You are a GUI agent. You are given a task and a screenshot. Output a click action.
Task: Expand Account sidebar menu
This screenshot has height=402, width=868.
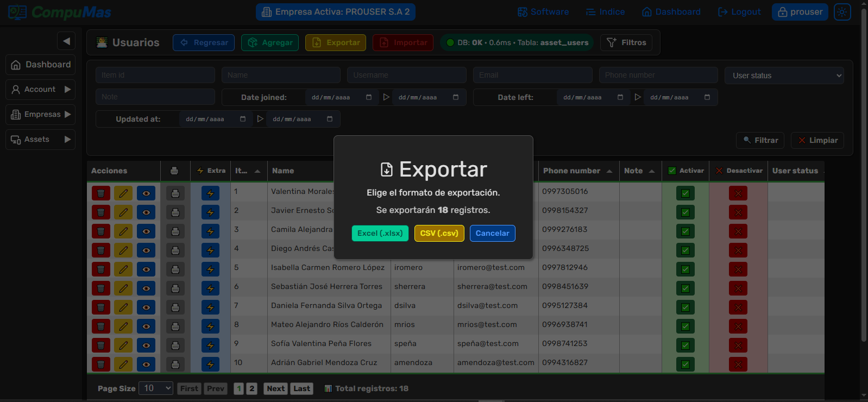point(40,90)
